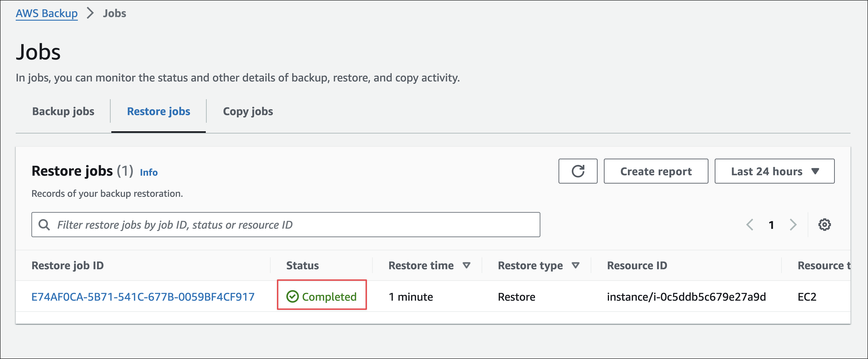Open AWS Backup breadcrumb link
This screenshot has width=868, height=359.
(x=46, y=13)
